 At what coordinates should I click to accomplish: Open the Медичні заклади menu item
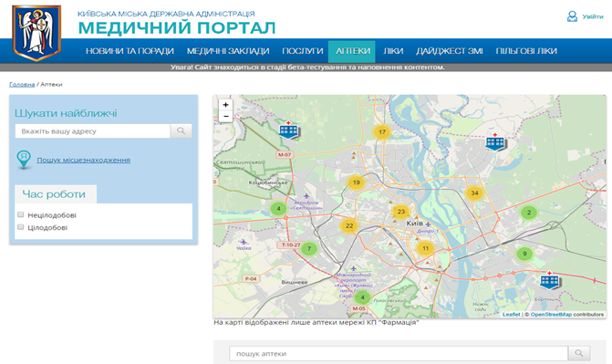pyautogui.click(x=228, y=51)
